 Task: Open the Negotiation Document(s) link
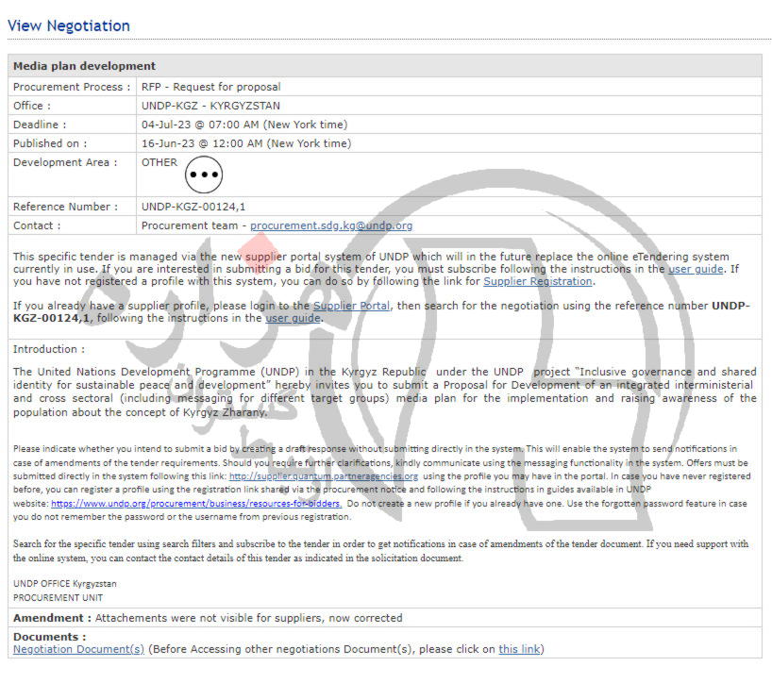[78, 649]
